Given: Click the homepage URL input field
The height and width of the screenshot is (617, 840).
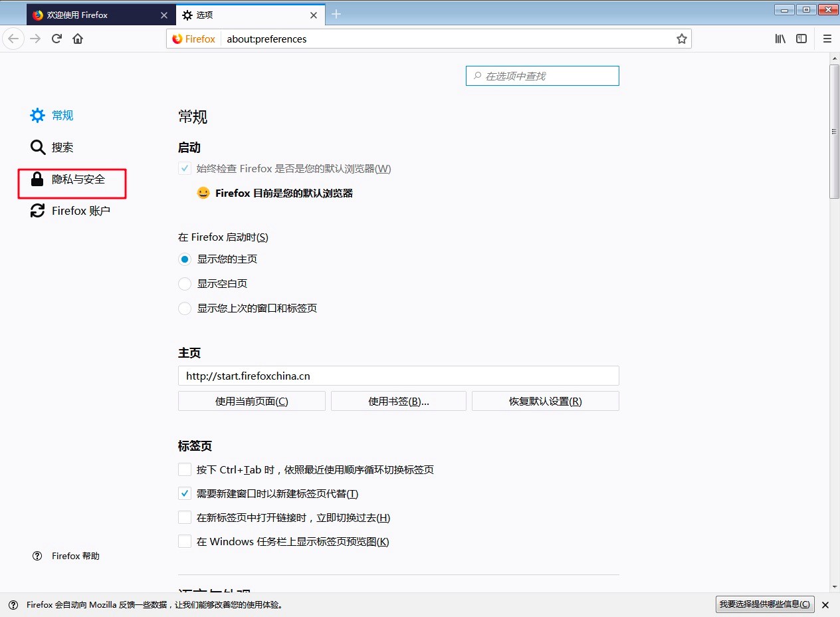Looking at the screenshot, I should coord(398,376).
